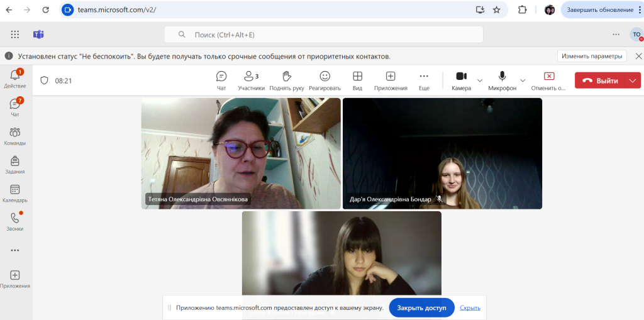The width and height of the screenshot is (644, 320).
Task: Show the Участники participants list
Action: (251, 80)
